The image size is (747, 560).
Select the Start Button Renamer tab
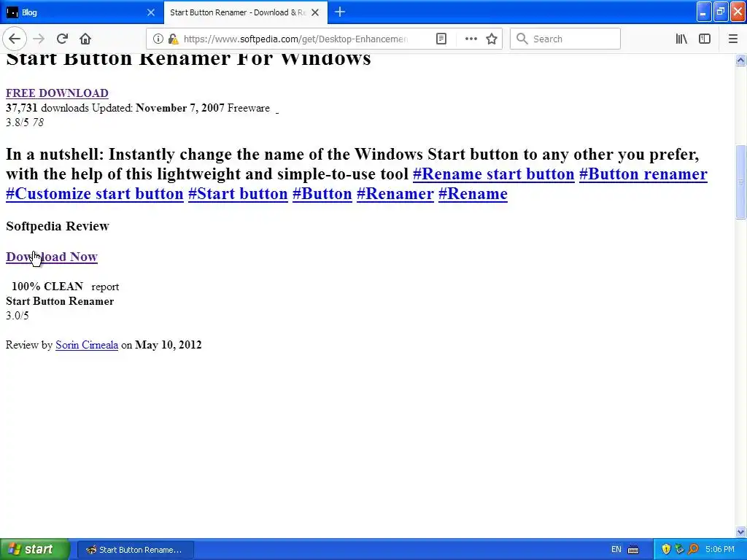[x=245, y=12]
